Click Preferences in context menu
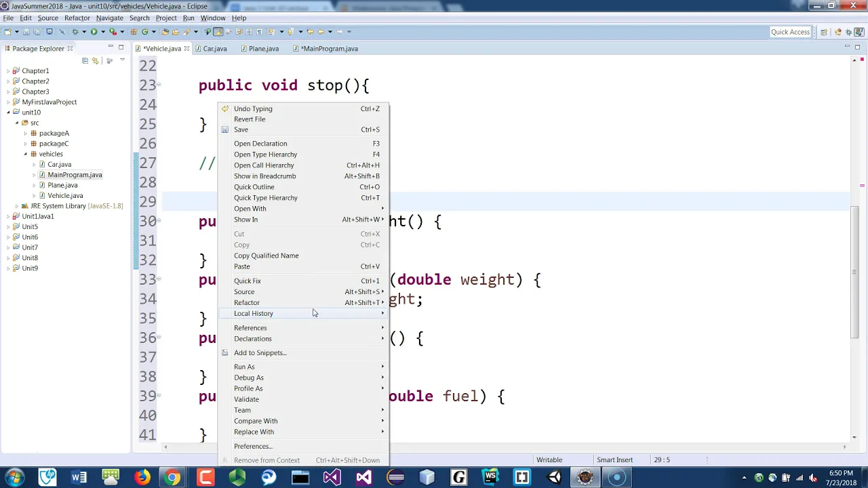Image resolution: width=868 pixels, height=488 pixels. (x=304, y=447)
